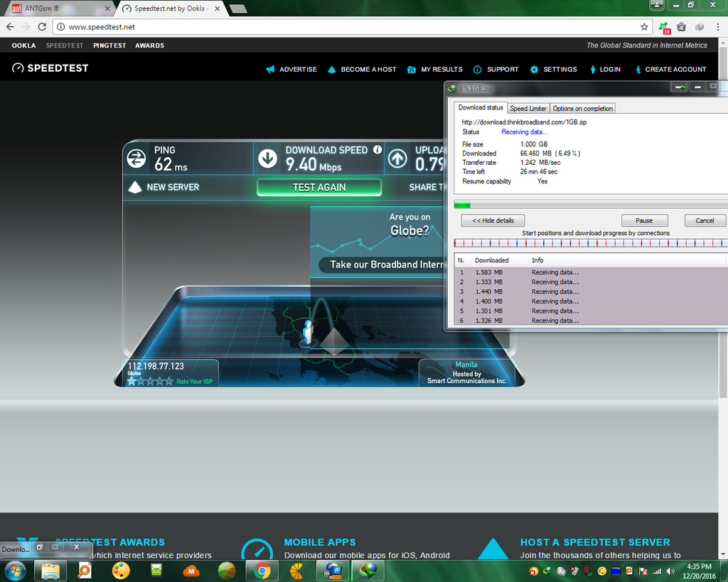Open the Windows Start menu
The image size is (728, 582).
[16, 571]
